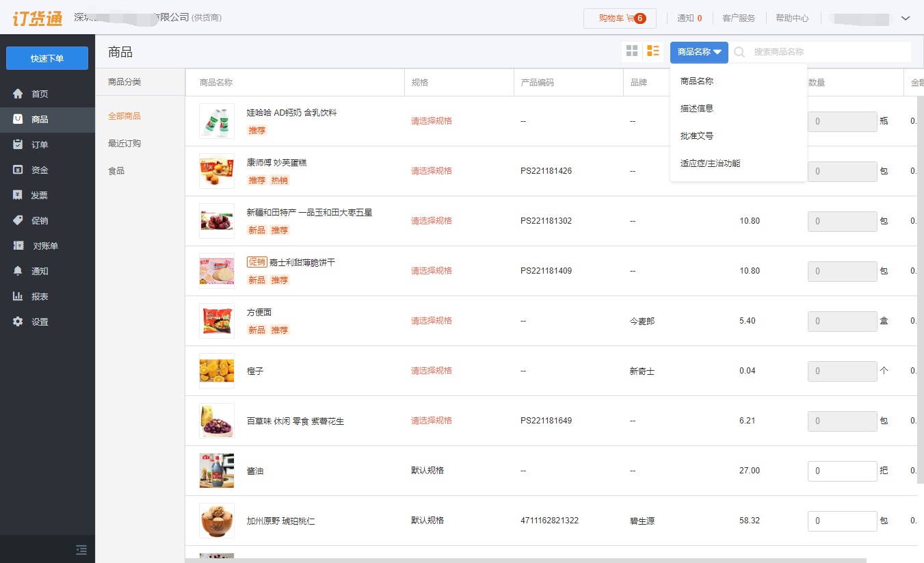Open the 橙子 product name link
Image resolution: width=924 pixels, height=563 pixels.
click(255, 371)
